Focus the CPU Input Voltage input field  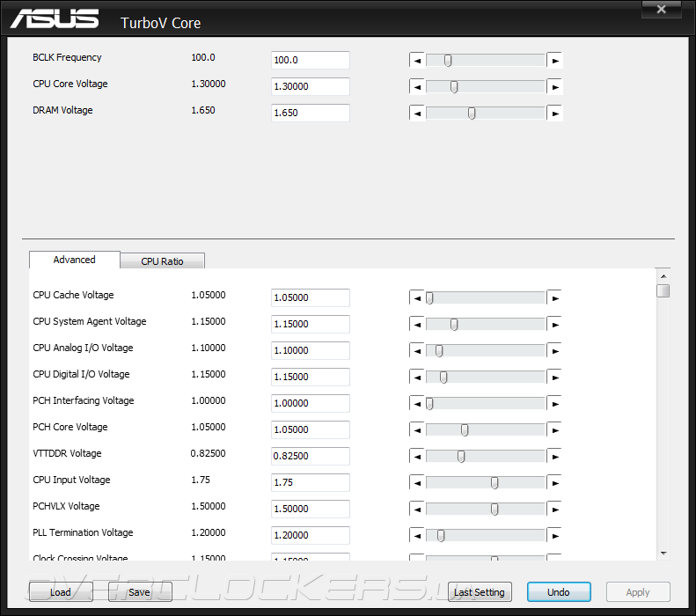(311, 482)
